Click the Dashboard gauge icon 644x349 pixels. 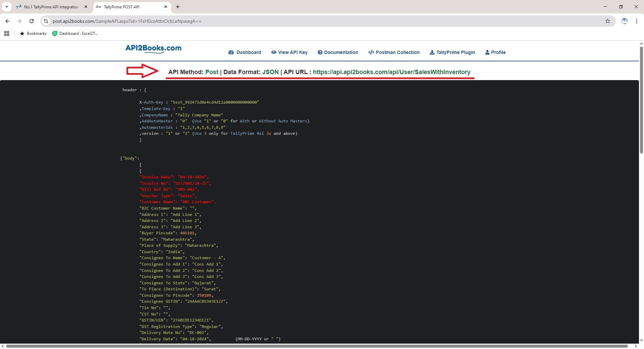tap(231, 52)
